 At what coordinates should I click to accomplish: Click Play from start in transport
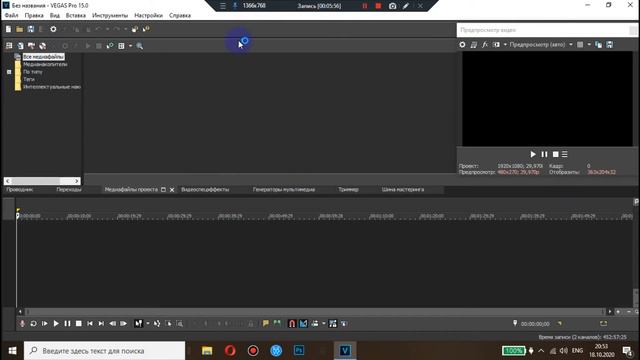coord(44,324)
